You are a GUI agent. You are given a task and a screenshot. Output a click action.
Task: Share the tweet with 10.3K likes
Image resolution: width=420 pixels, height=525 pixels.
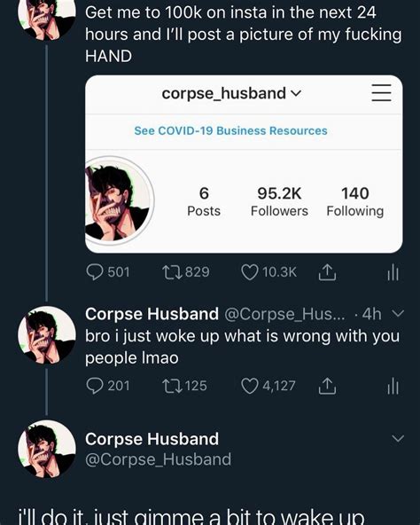[x=327, y=272]
